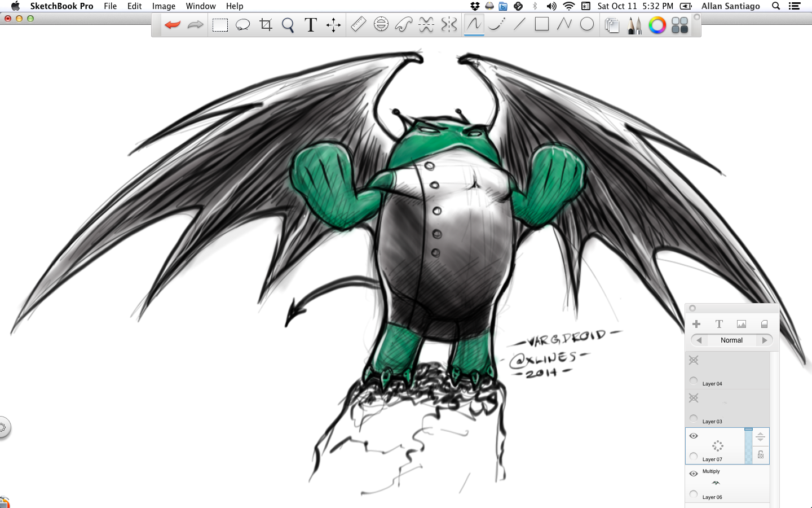This screenshot has height=508, width=812.
Task: Pick the Ellipse shape tool
Action: click(586, 25)
